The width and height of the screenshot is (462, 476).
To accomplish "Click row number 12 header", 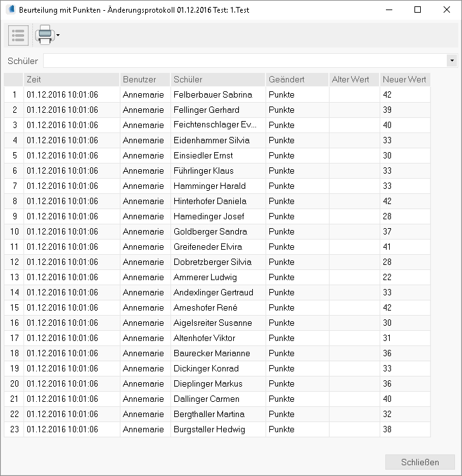I will click(14, 262).
